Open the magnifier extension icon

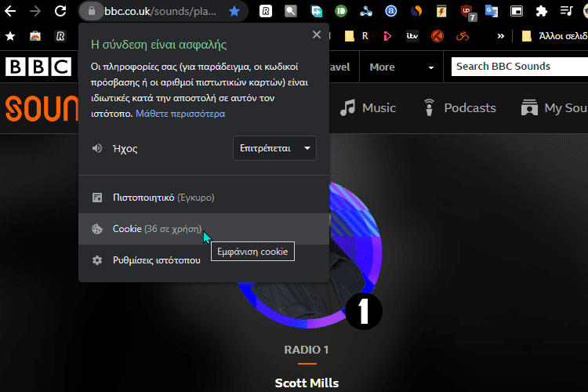point(291,11)
